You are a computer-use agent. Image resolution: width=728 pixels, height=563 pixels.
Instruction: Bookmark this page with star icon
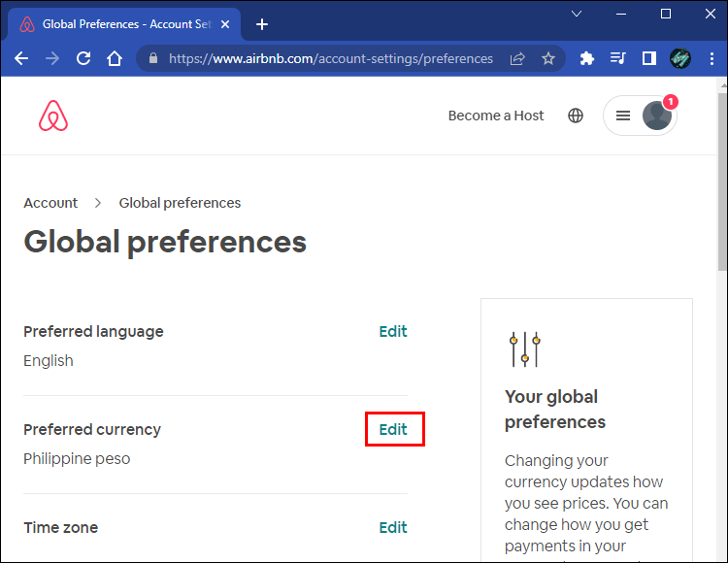(x=548, y=58)
